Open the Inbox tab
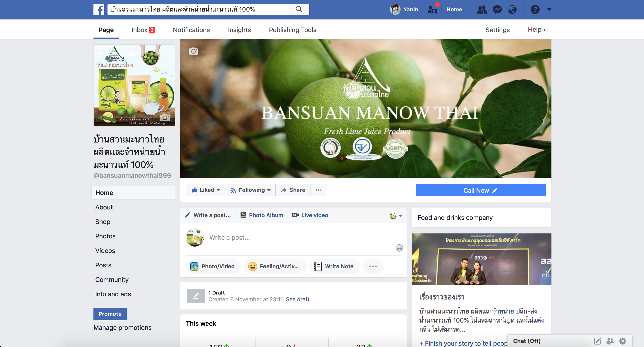This screenshot has height=347, width=644. pyautogui.click(x=143, y=30)
